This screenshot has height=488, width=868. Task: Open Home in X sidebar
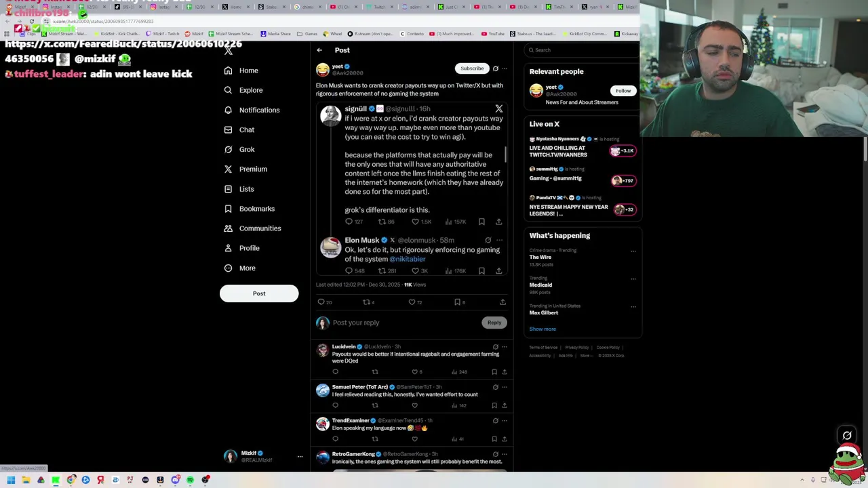pos(241,70)
